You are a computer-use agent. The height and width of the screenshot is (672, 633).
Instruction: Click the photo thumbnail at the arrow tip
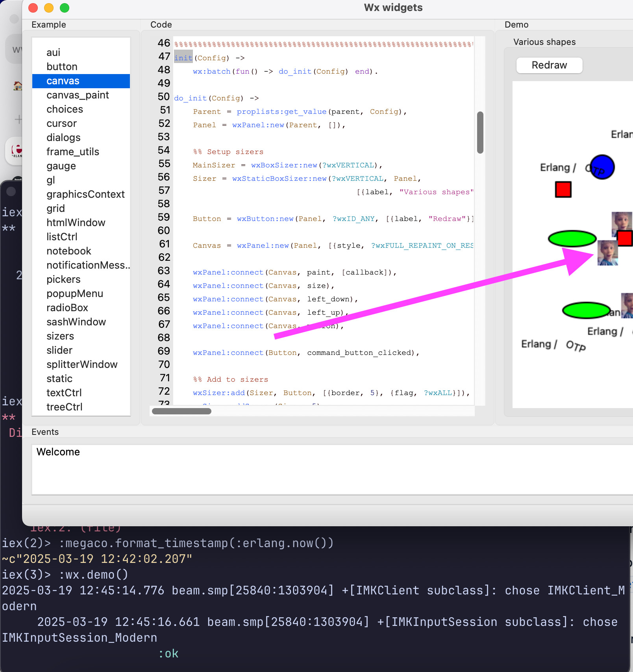[607, 253]
